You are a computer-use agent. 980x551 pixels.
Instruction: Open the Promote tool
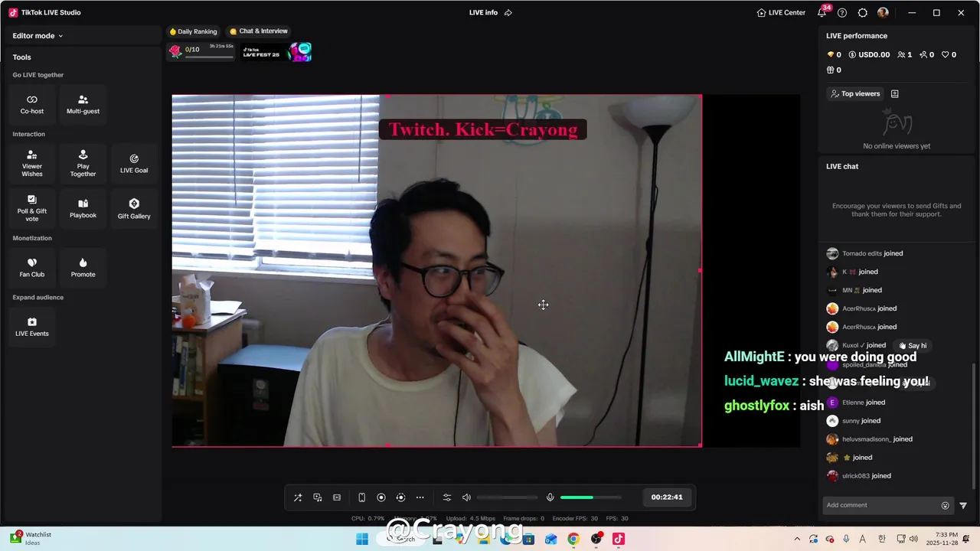83,267
